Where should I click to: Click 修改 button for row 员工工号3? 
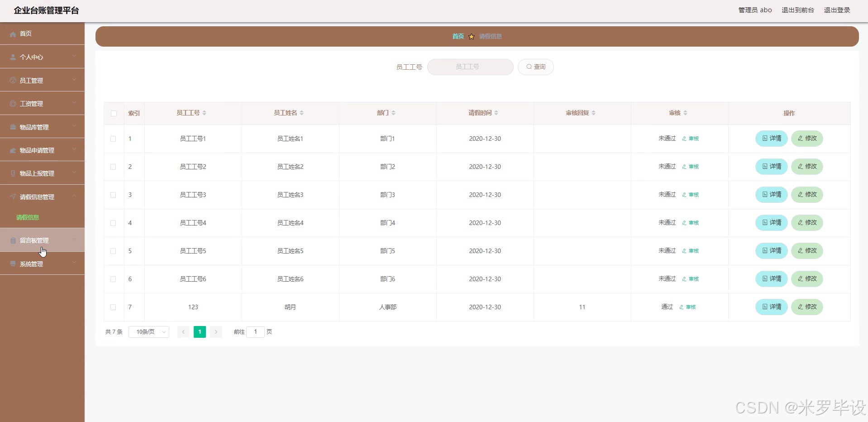point(807,195)
